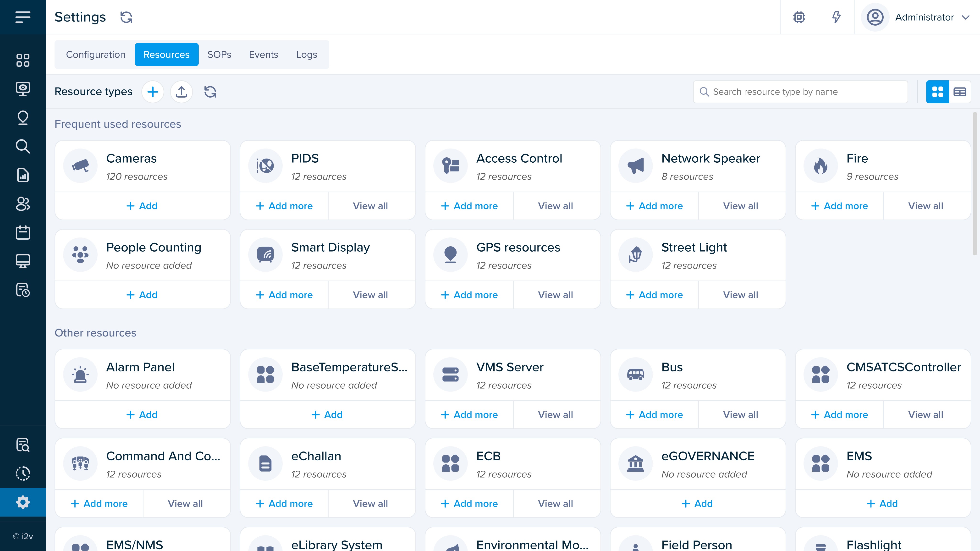Screen dimensions: 980x551
Task: Click the plus icon beside Resource types
Action: (x=153, y=92)
